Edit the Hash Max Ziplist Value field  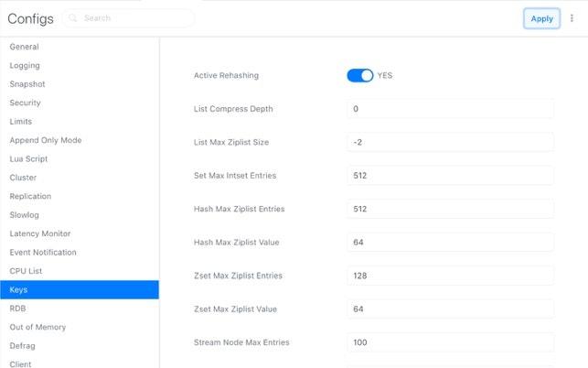pyautogui.click(x=450, y=243)
